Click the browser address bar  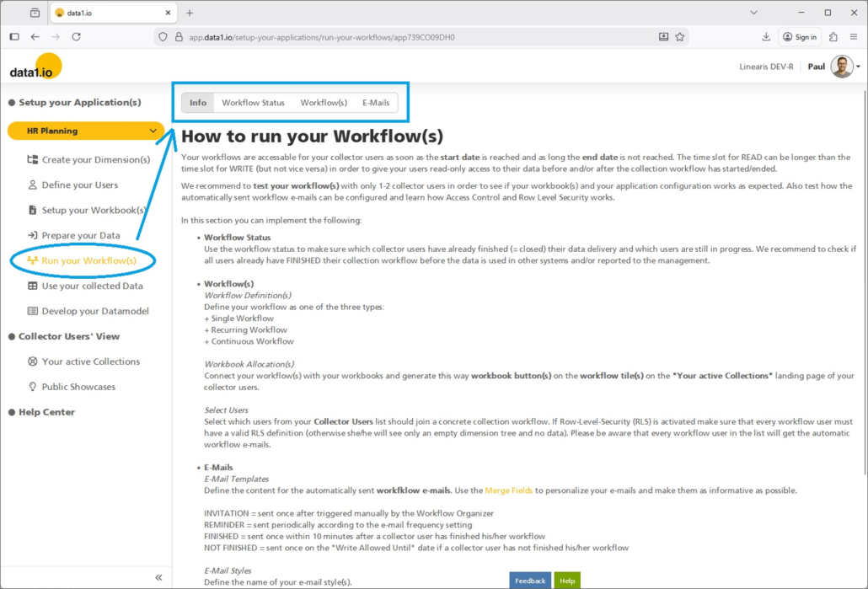(405, 37)
